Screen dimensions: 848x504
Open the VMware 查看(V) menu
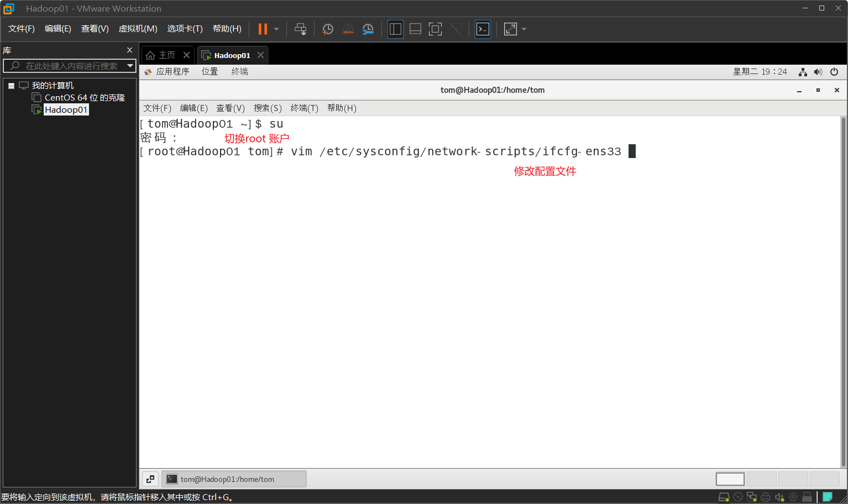coord(95,29)
